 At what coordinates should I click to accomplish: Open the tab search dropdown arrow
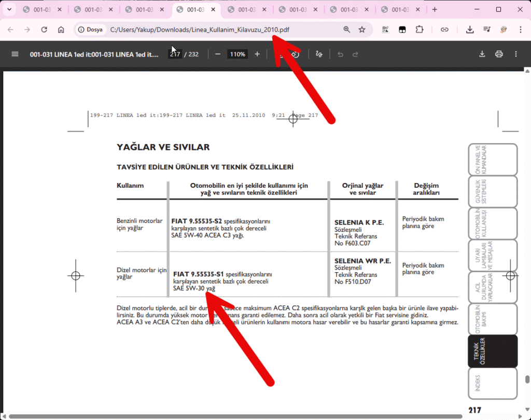coord(9,9)
